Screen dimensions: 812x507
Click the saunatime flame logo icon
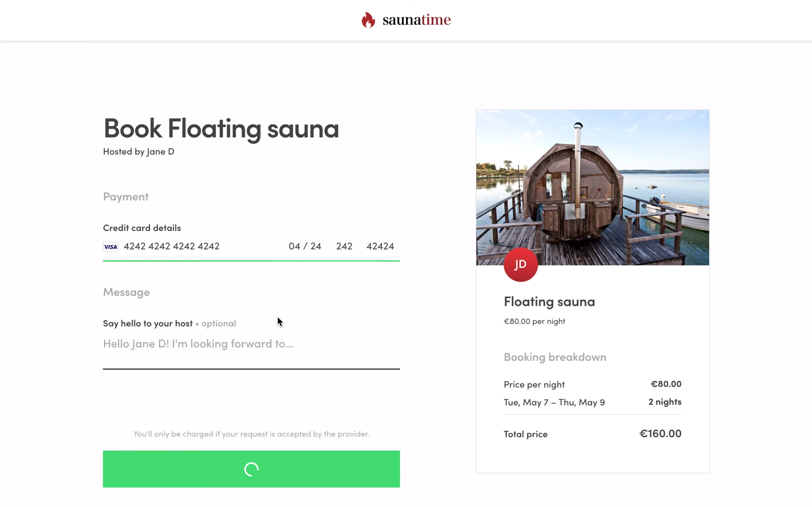368,20
